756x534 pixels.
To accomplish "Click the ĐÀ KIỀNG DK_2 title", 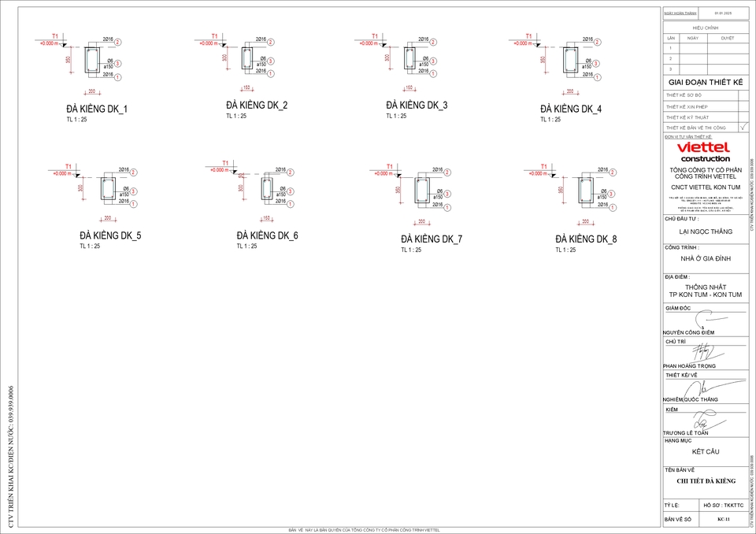I will click(257, 106).
